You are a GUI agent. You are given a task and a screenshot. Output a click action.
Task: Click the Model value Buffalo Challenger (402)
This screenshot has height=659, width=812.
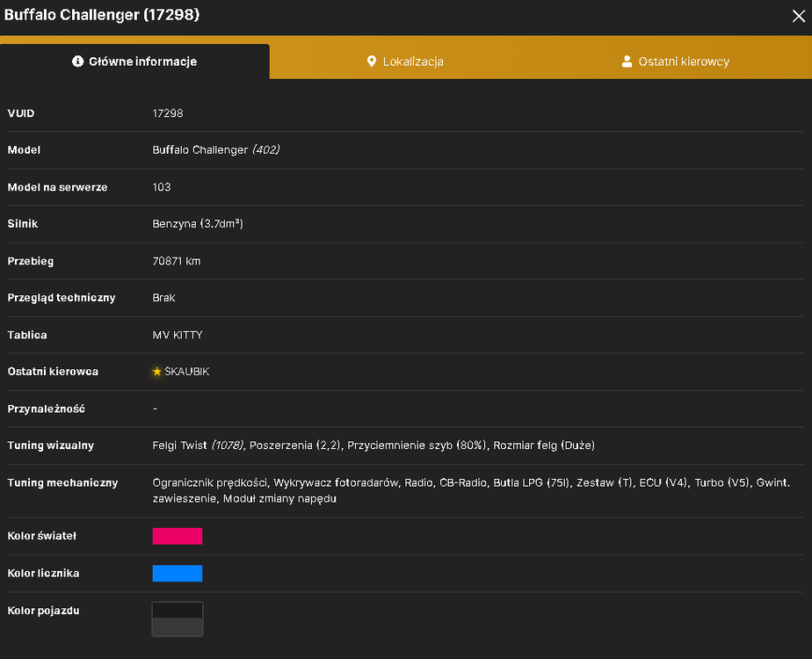(216, 150)
